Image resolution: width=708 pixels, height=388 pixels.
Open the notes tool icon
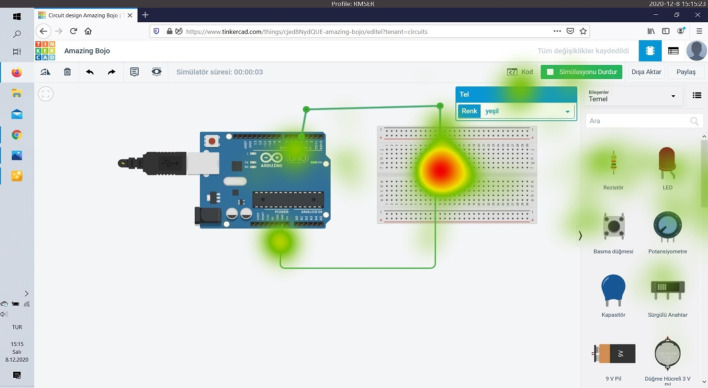coord(134,72)
